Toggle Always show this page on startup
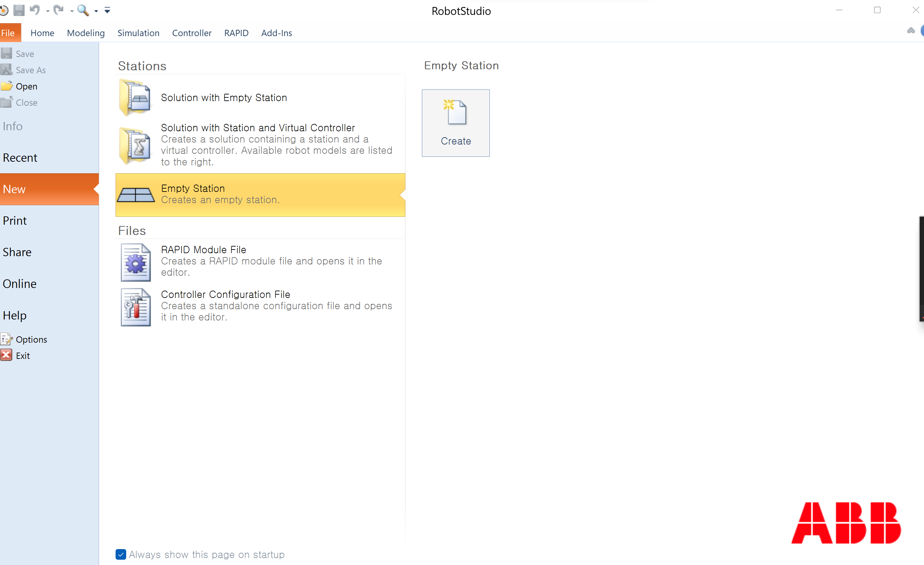924x565 pixels. click(x=121, y=554)
